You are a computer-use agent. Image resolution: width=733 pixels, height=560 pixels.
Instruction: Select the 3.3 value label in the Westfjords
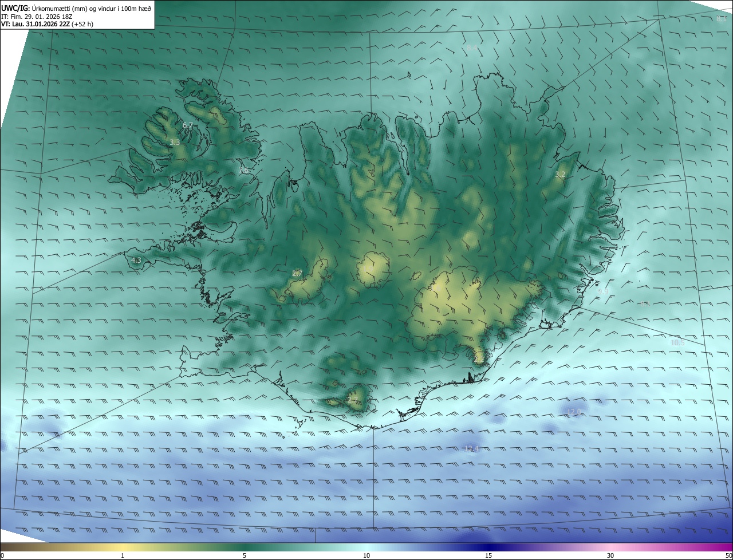[175, 142]
